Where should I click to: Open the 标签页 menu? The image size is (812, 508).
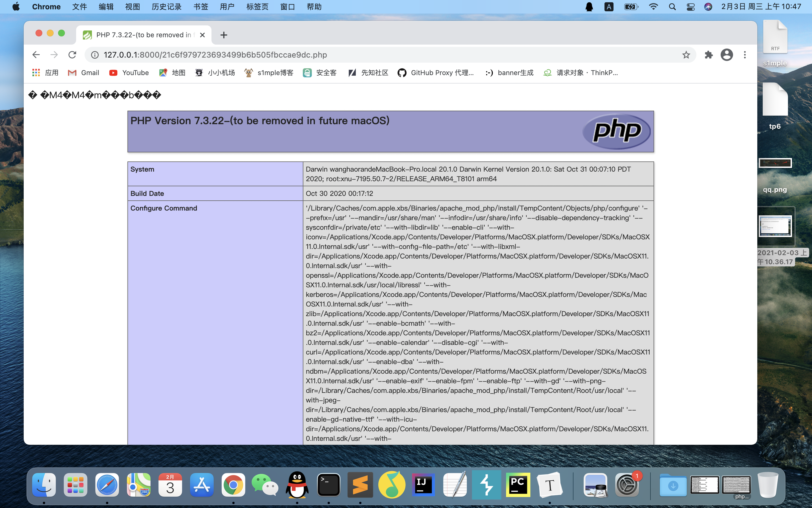[x=257, y=7]
